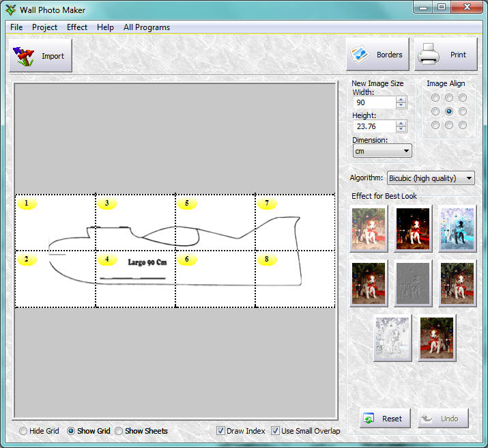Open the Dimension unit dropdown
The height and width of the screenshot is (448, 488).
click(382, 151)
